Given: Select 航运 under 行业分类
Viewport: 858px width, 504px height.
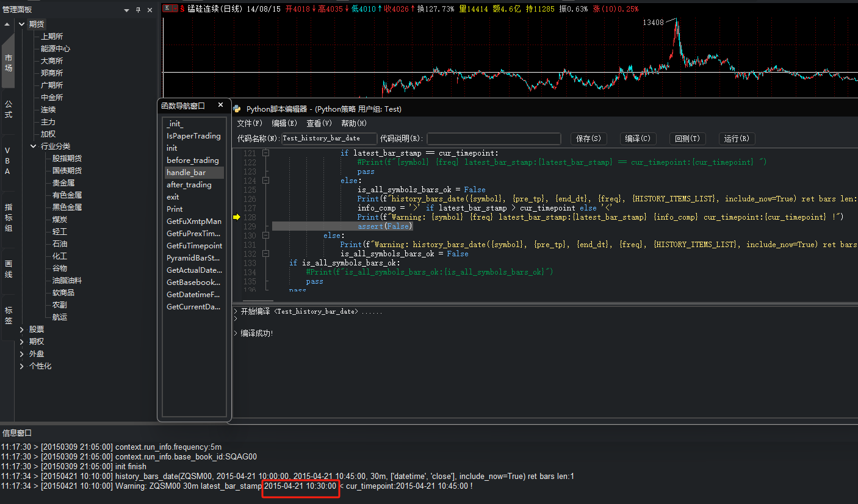Looking at the screenshot, I should (x=60, y=317).
